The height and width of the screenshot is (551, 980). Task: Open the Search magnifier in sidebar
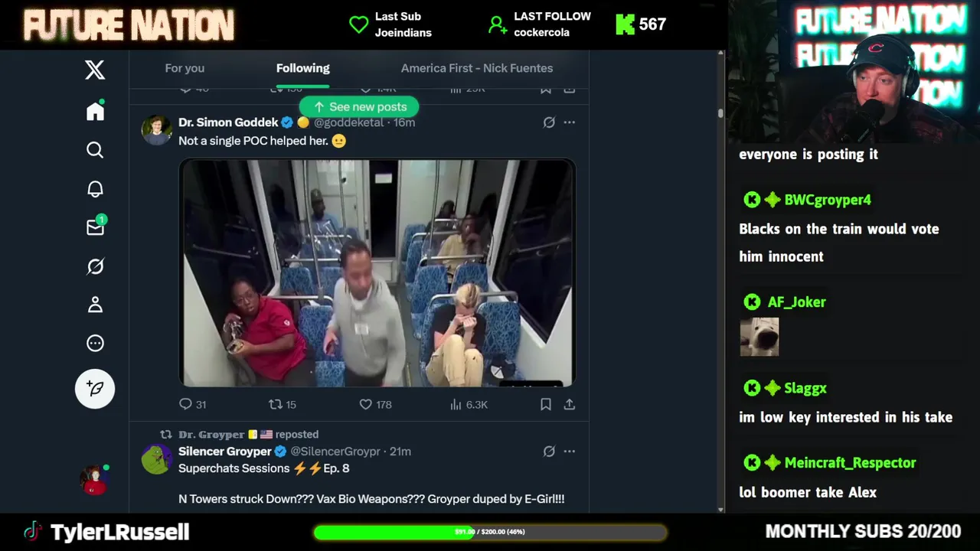point(95,150)
